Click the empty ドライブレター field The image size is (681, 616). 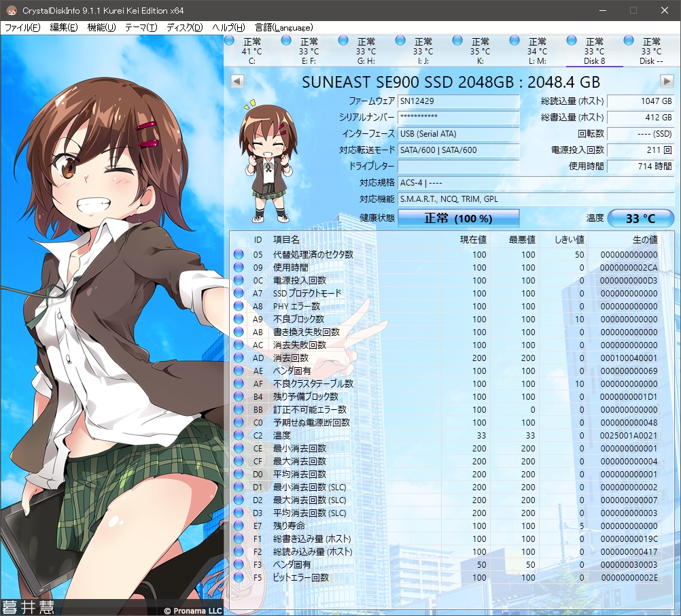click(459, 167)
